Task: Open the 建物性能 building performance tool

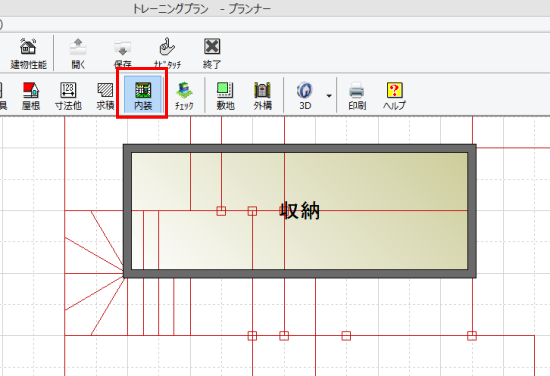Action: click(28, 53)
